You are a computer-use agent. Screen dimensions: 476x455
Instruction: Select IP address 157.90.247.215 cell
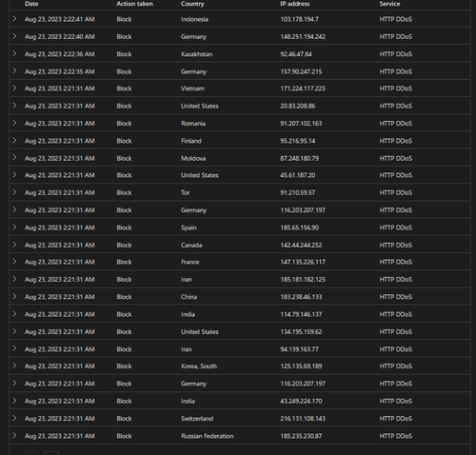[301, 71]
